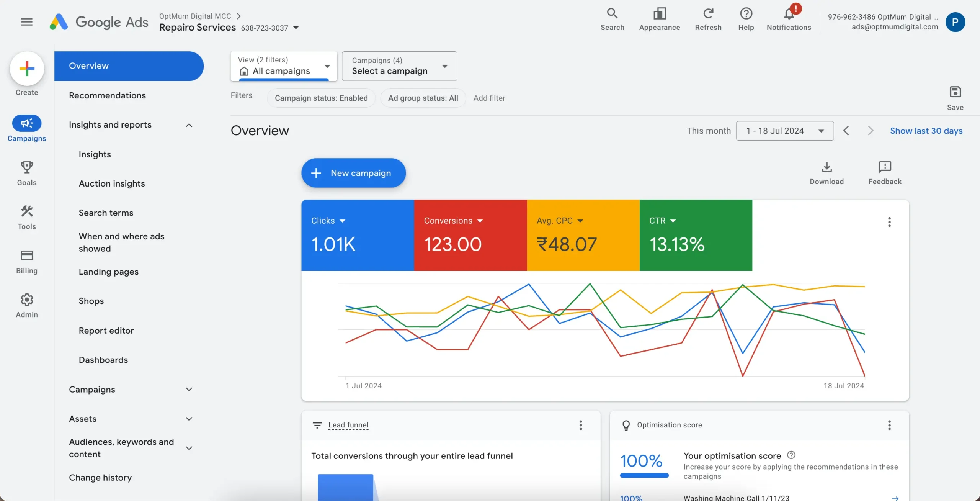
Task: Click the Optimisation score lightbulb icon
Action: pos(626,425)
